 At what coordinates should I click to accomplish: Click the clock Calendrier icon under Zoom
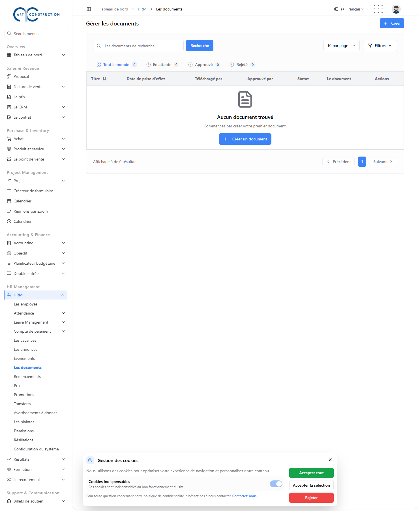coord(9,221)
